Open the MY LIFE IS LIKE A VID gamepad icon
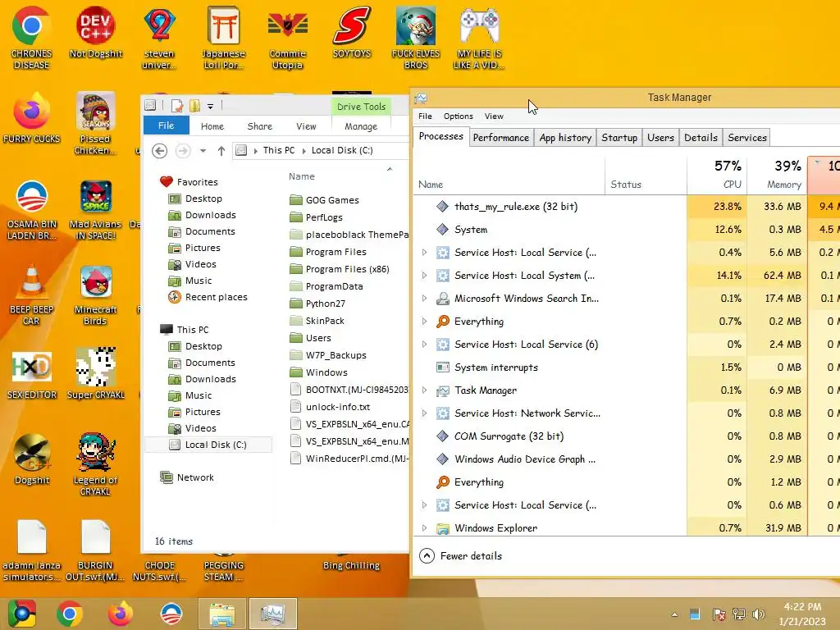 (478, 38)
